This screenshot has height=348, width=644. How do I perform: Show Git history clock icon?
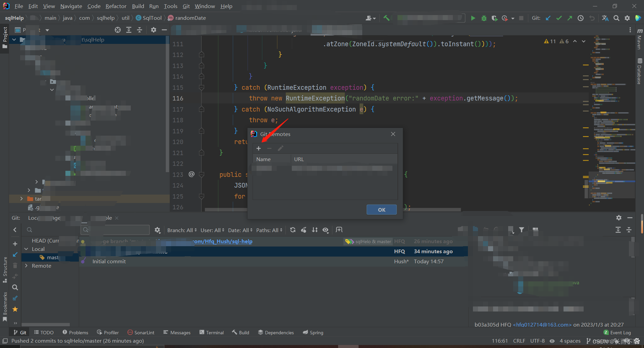(x=580, y=18)
